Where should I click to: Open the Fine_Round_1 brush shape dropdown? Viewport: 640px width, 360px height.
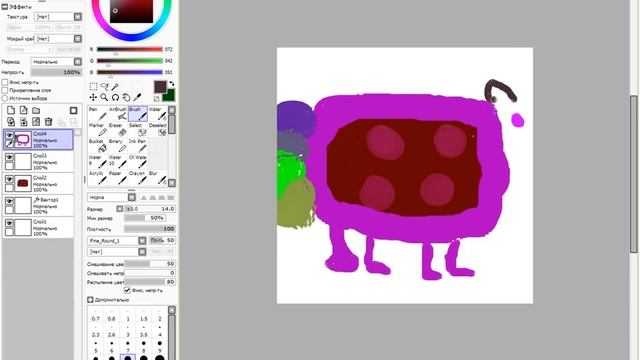(117, 241)
